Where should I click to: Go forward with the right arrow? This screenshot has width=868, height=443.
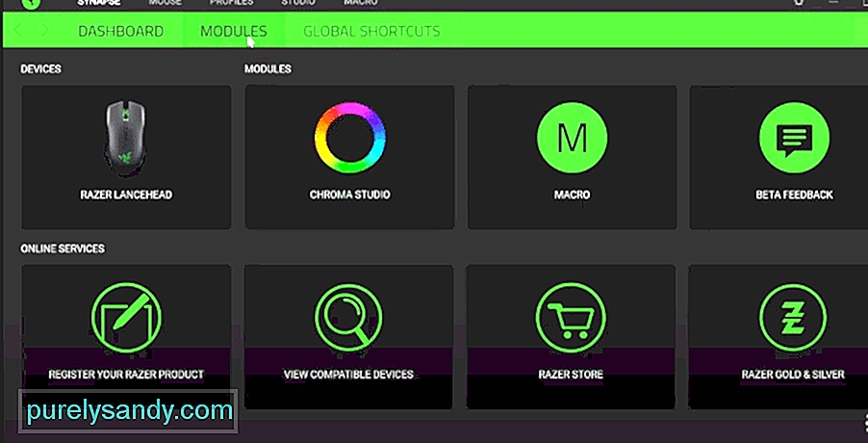click(45, 31)
